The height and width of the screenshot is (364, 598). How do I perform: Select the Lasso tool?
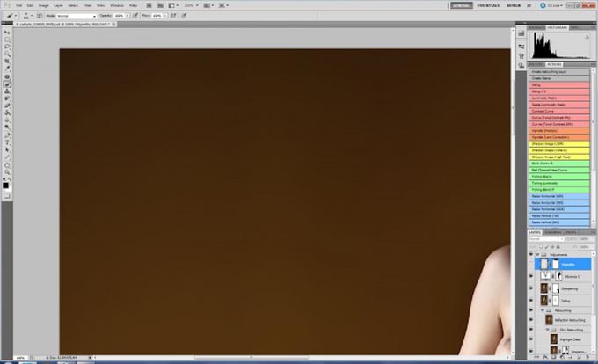[x=7, y=47]
